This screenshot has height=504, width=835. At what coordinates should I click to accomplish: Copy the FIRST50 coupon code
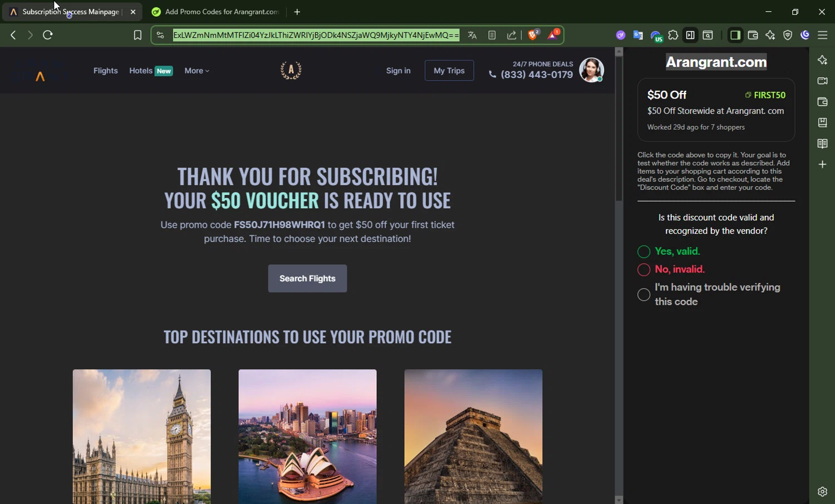765,95
